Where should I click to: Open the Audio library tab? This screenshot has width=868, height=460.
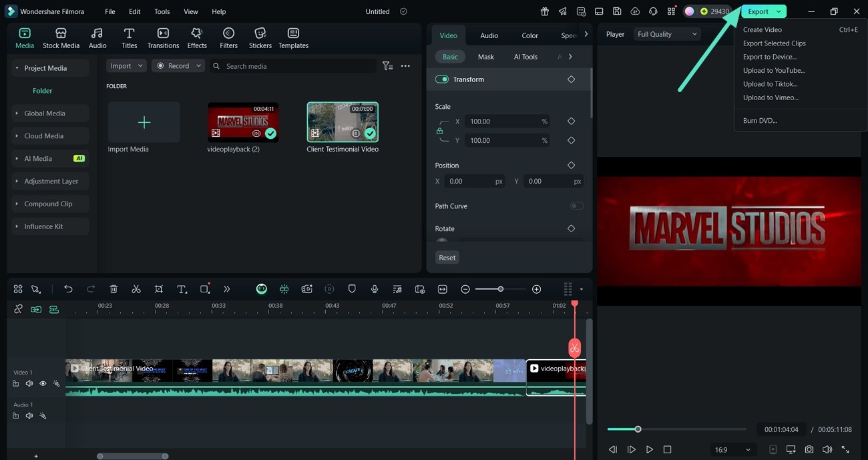pyautogui.click(x=97, y=39)
